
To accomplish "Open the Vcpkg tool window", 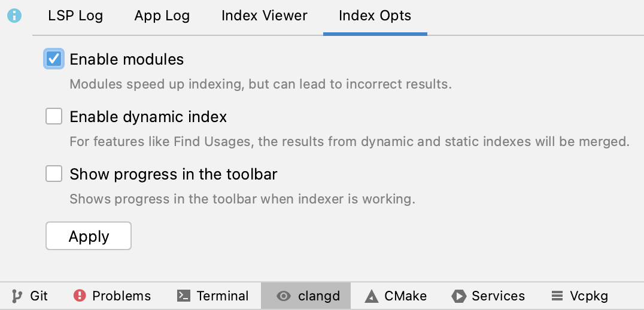I will (589, 296).
